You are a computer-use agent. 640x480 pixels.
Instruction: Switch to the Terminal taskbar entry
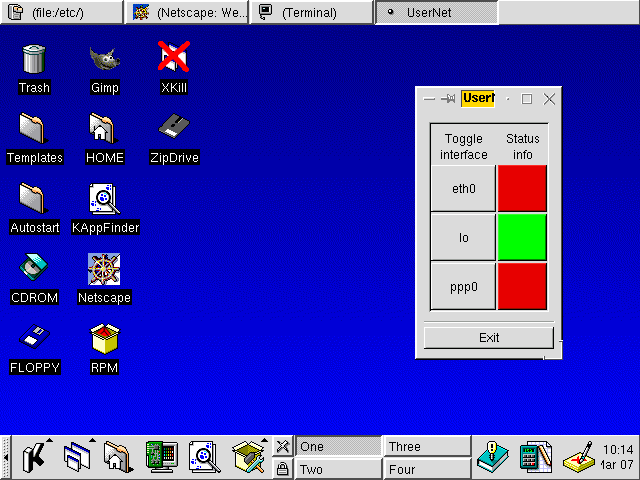click(x=310, y=13)
